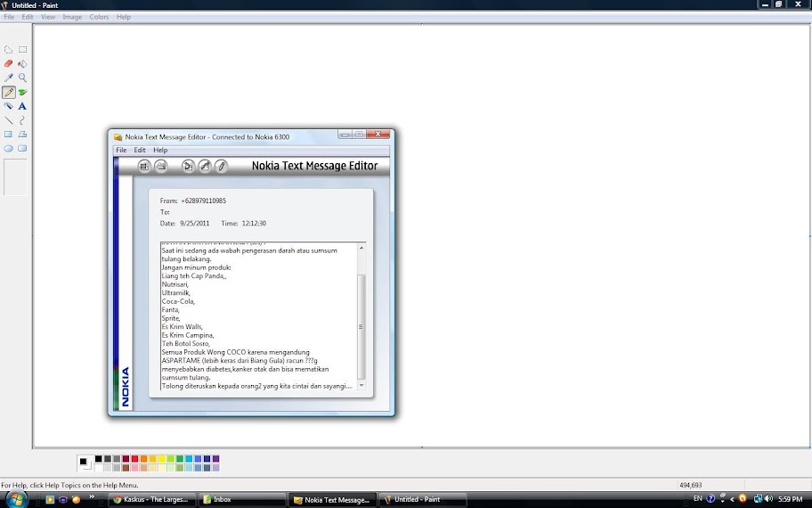Viewport: 812px width, 508px height.
Task: Choose the Rounded Rectangle tool
Action: pyautogui.click(x=23, y=148)
